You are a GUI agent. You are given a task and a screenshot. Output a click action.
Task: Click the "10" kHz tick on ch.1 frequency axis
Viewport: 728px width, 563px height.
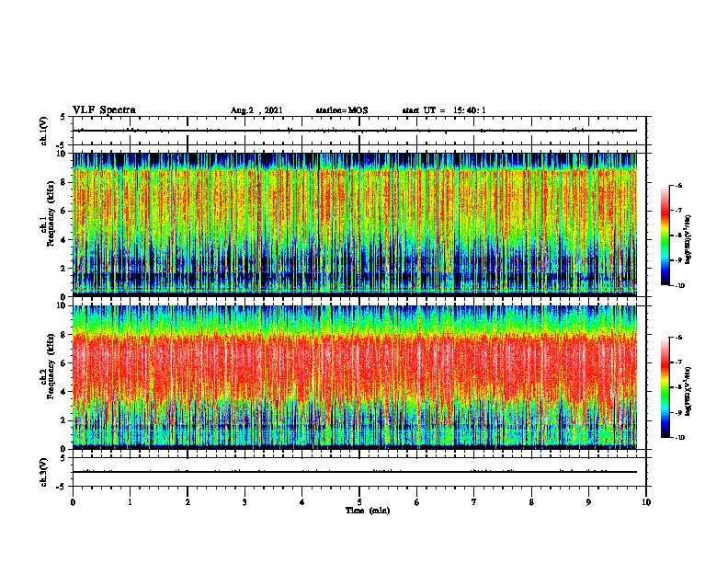(63, 154)
